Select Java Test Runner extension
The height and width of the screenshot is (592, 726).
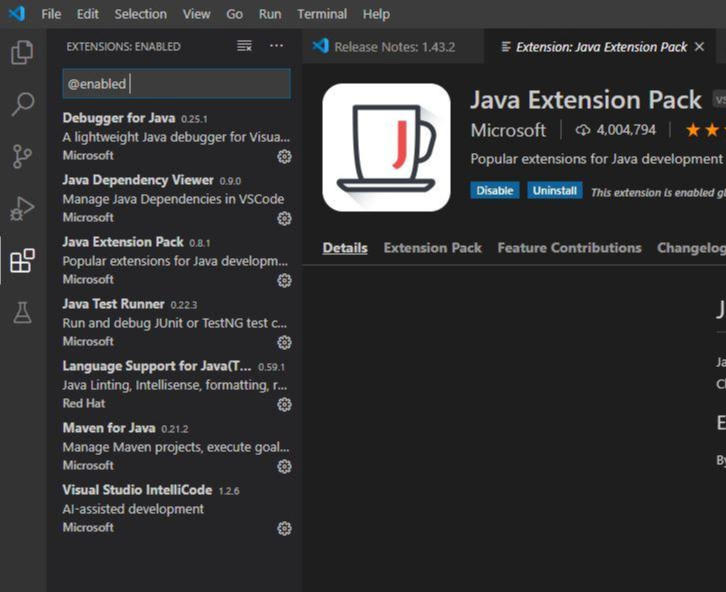coord(176,323)
